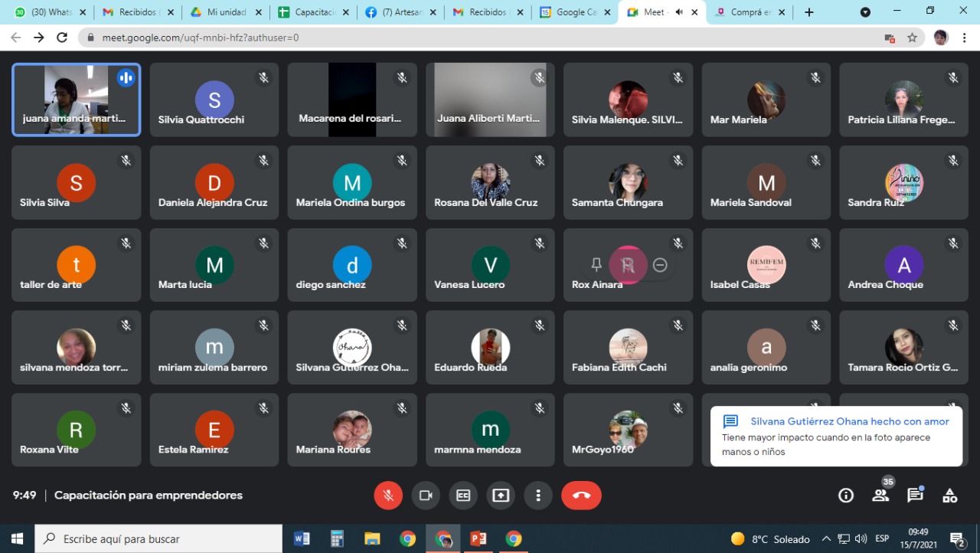Screen dimensions: 980x553
Task: Switch to the Capacitación Sheets tab
Action: click(x=314, y=12)
